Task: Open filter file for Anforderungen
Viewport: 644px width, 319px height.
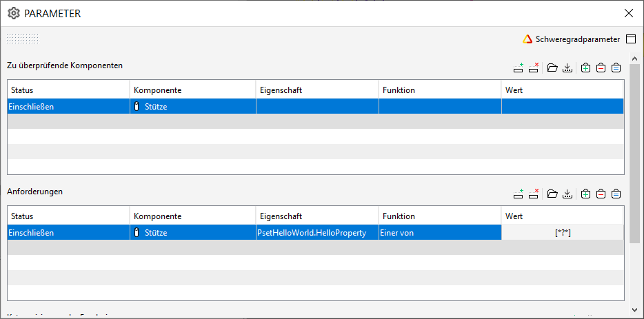Action: click(552, 194)
